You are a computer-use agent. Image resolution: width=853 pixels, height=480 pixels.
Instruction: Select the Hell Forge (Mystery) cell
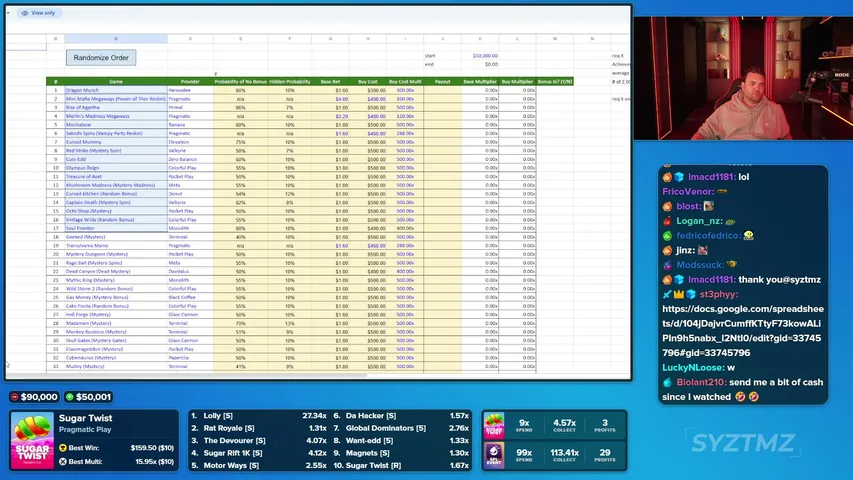tap(116, 315)
